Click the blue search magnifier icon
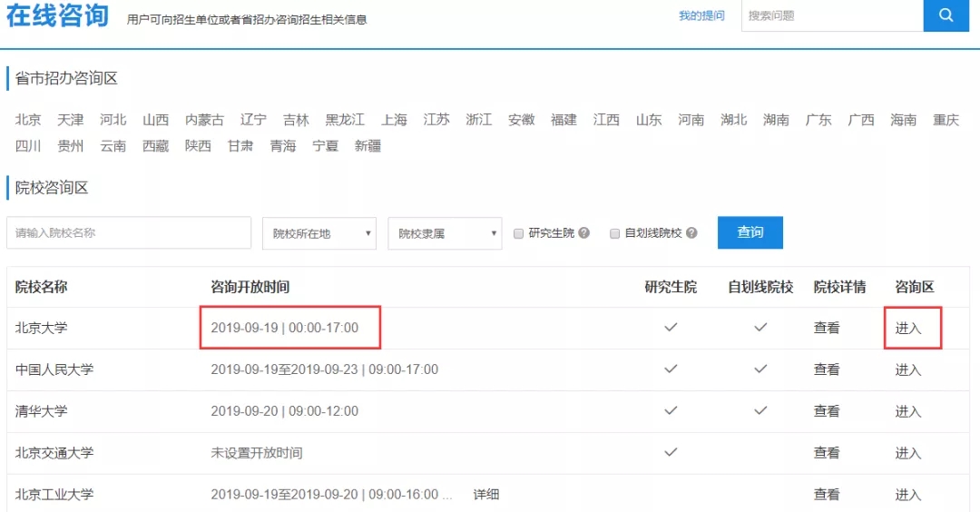Image resolution: width=980 pixels, height=512 pixels. (946, 15)
